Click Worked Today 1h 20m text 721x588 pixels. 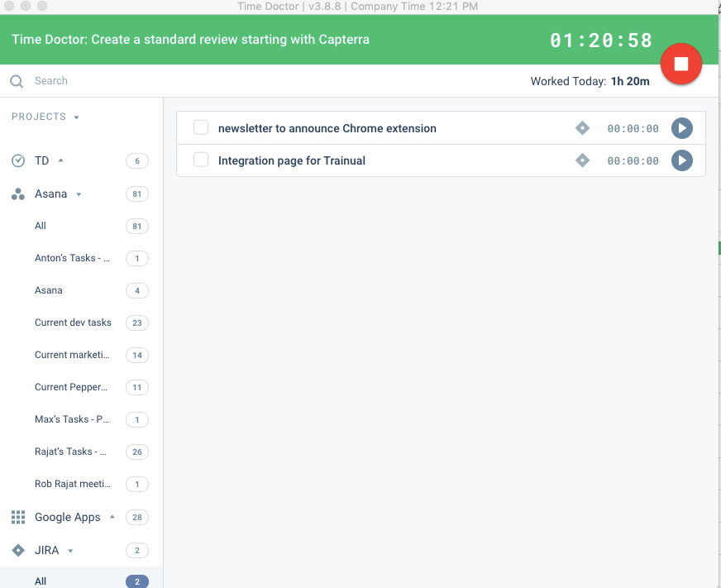coord(590,81)
